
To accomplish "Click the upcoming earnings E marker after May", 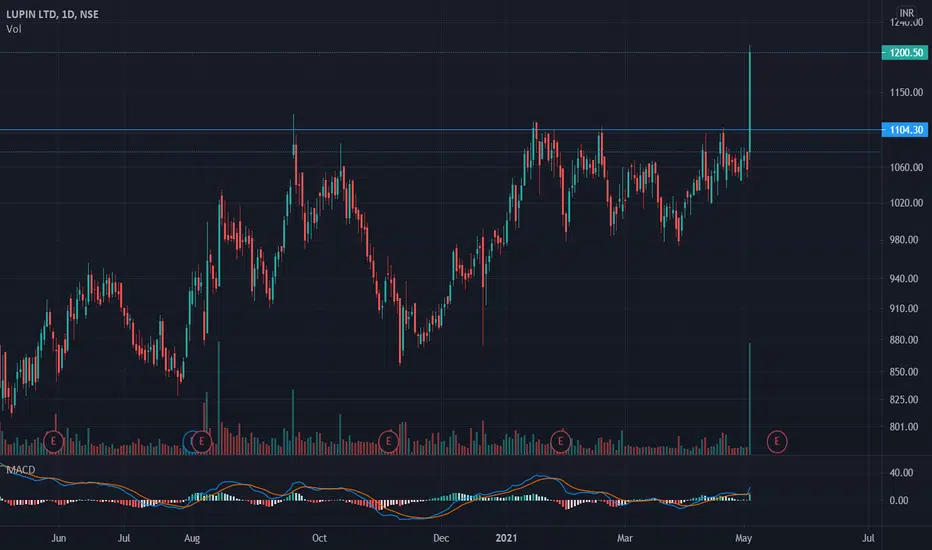I will click(x=777, y=442).
